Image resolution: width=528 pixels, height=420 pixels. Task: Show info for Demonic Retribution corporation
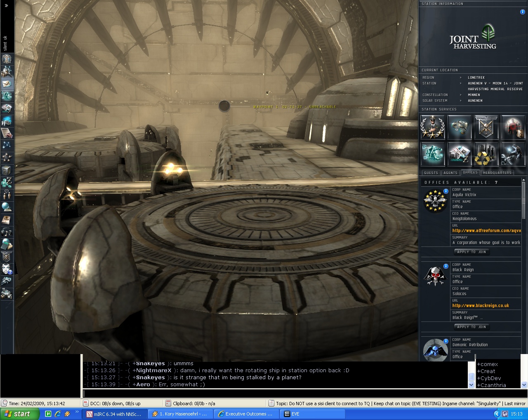(x=446, y=341)
